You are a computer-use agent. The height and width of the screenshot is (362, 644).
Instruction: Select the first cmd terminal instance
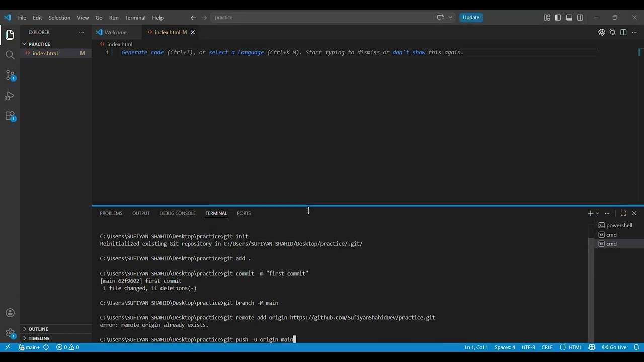(619, 235)
